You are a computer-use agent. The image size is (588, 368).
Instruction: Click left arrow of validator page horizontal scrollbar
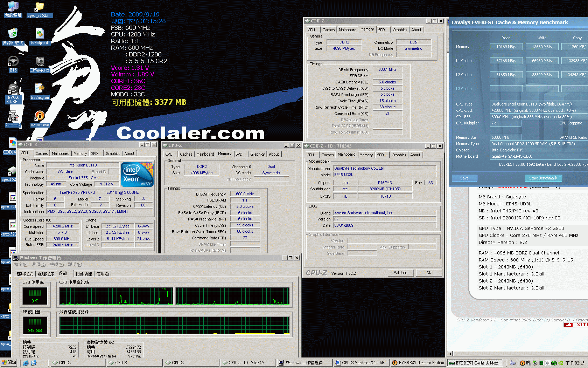(x=450, y=354)
